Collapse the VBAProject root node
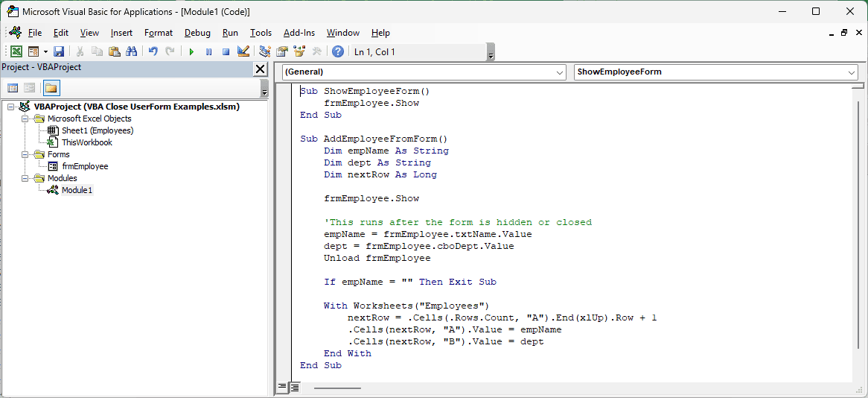This screenshot has width=868, height=398. (11, 107)
